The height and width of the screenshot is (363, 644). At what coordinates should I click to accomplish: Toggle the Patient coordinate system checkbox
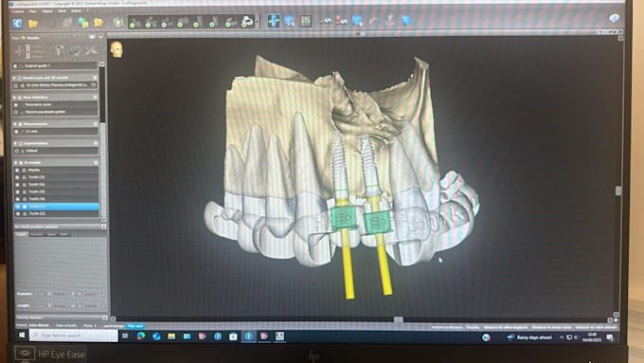16,112
